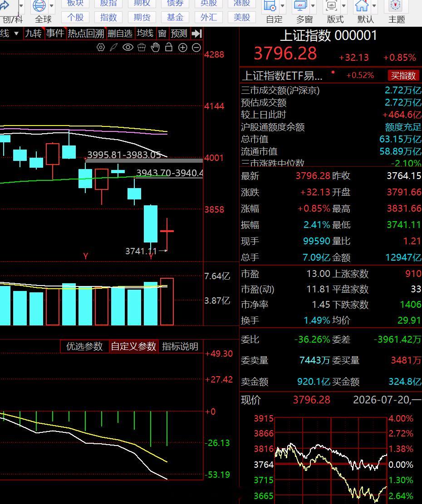Click the 上证指数 000001 title
Screen dimensions: 422x504
(329, 35)
